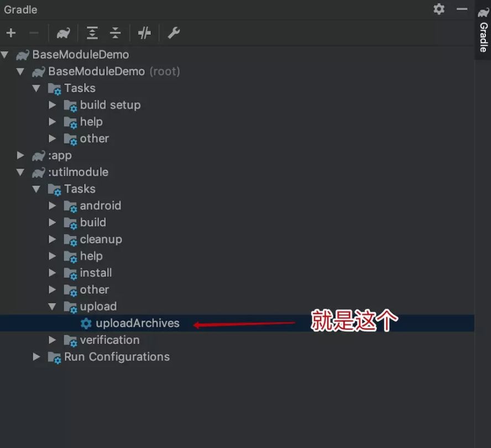Click Run Configurations folder icon

point(55,358)
